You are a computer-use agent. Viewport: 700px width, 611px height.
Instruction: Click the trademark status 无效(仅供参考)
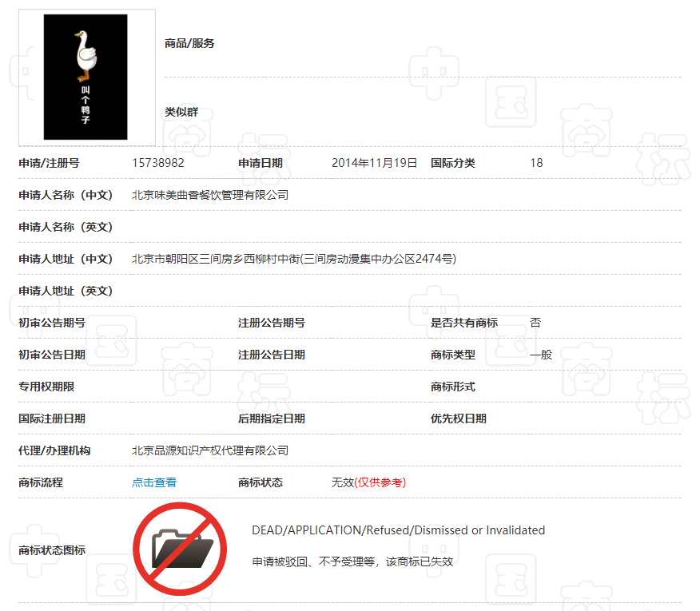pyautogui.click(x=368, y=482)
